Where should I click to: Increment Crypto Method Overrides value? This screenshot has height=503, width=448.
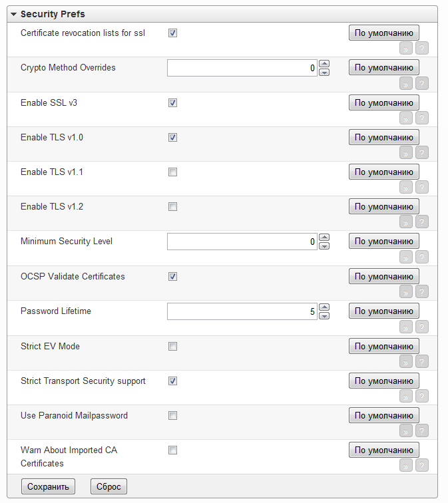coord(324,64)
